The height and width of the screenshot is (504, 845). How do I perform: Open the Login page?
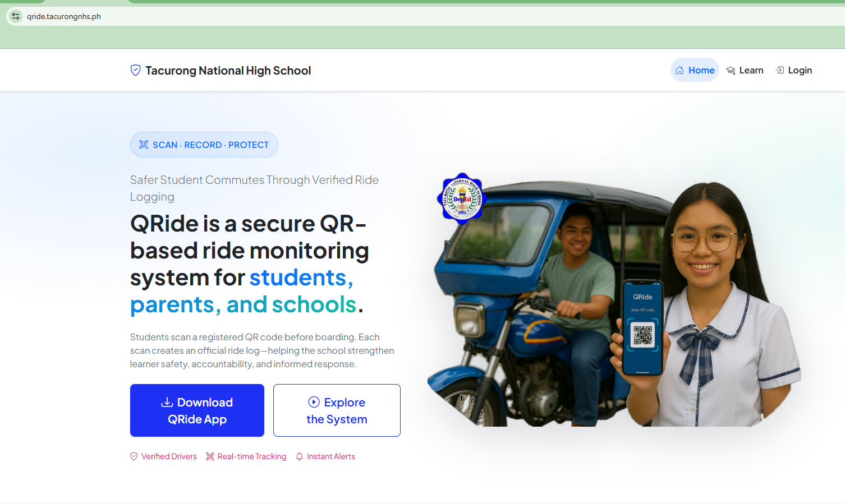tap(798, 70)
